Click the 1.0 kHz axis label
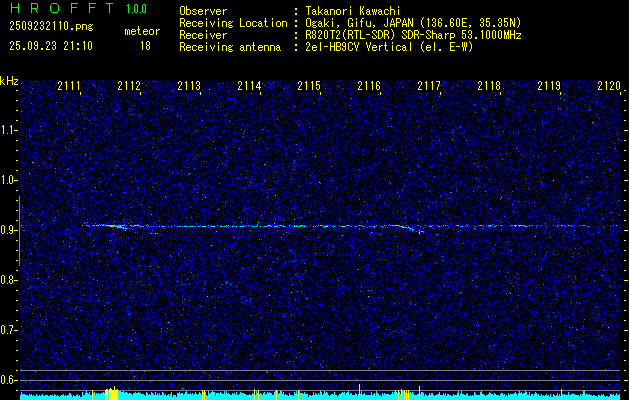 (8, 180)
